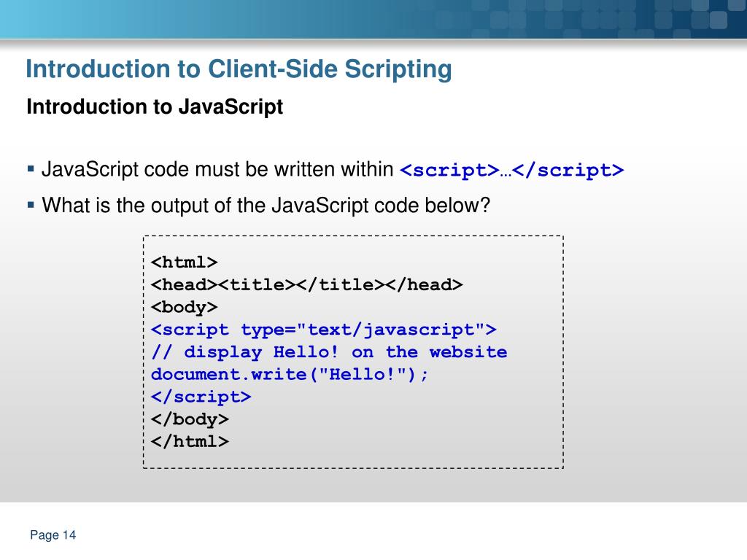Click the bullet 'JavaScript code must be written within'
Screen dimensions: 747x560
point(217,169)
